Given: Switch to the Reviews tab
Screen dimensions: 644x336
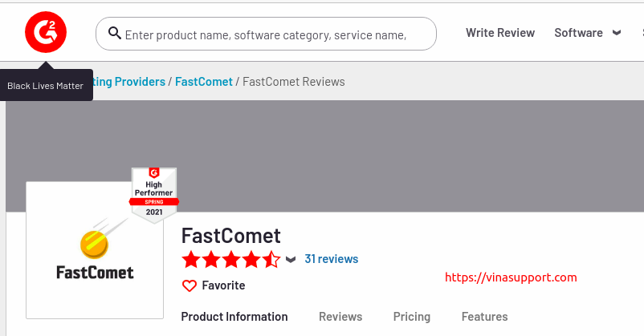Looking at the screenshot, I should point(340,317).
